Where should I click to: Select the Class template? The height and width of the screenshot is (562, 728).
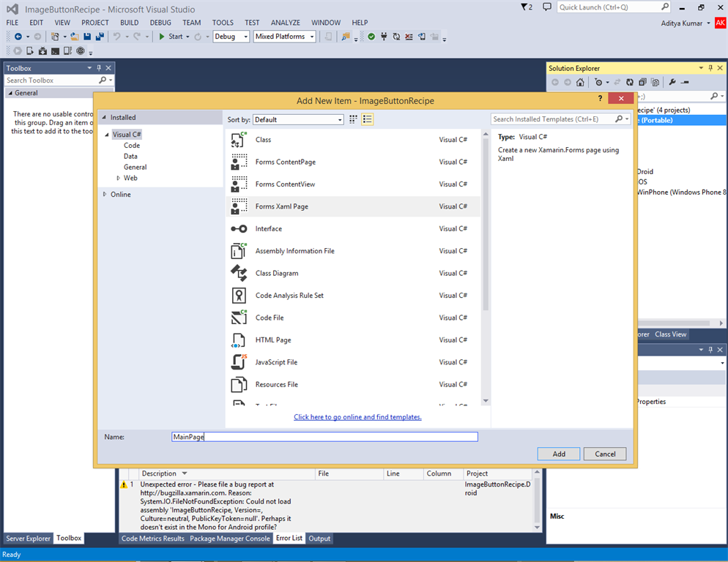tap(353, 140)
